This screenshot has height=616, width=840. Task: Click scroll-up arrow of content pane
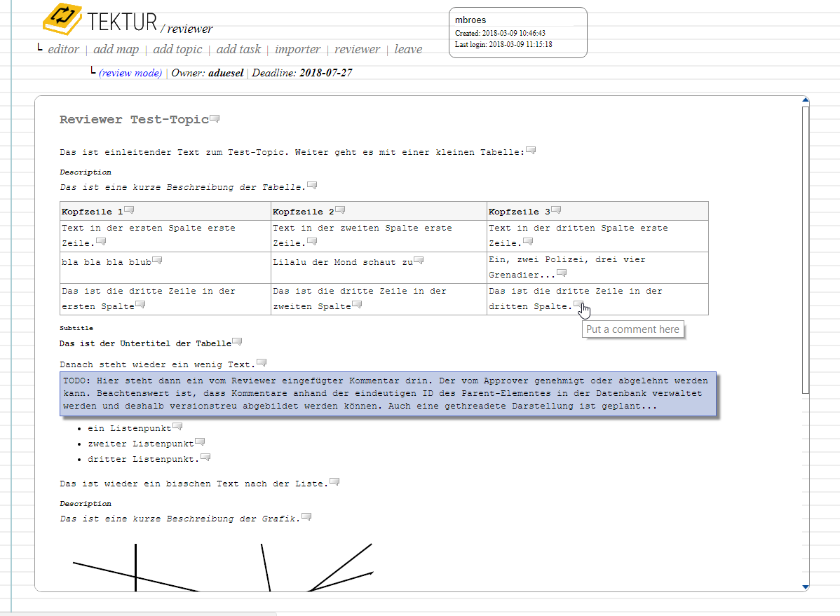pyautogui.click(x=806, y=101)
